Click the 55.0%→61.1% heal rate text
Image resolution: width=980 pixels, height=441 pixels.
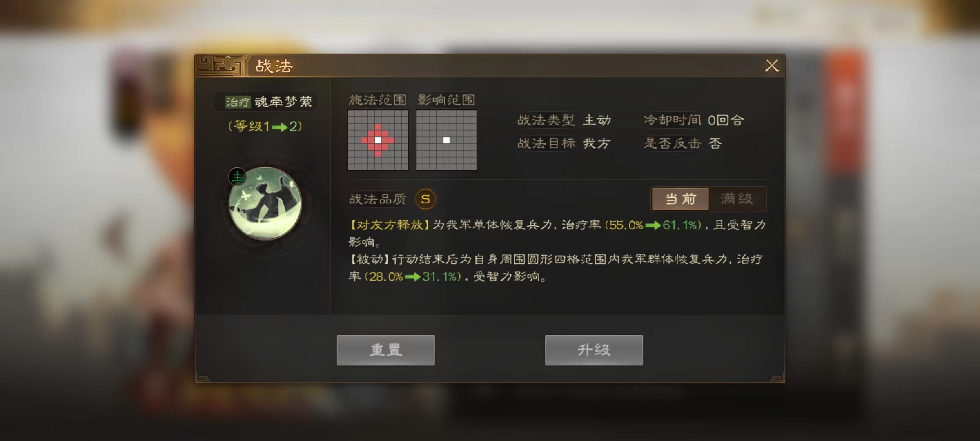pyautogui.click(x=653, y=225)
